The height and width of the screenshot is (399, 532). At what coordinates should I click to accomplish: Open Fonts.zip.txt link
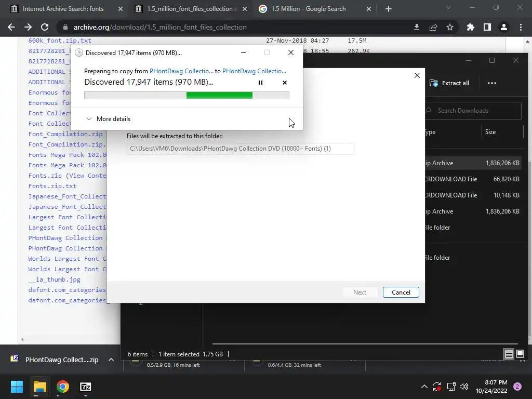(x=52, y=186)
